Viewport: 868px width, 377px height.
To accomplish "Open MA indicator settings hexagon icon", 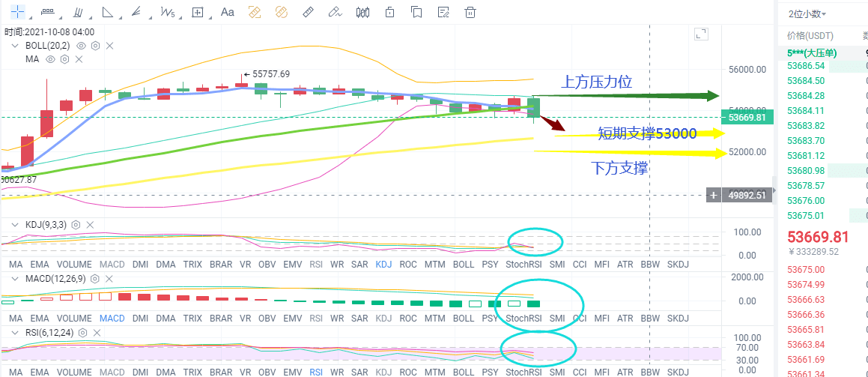I will click(x=64, y=59).
